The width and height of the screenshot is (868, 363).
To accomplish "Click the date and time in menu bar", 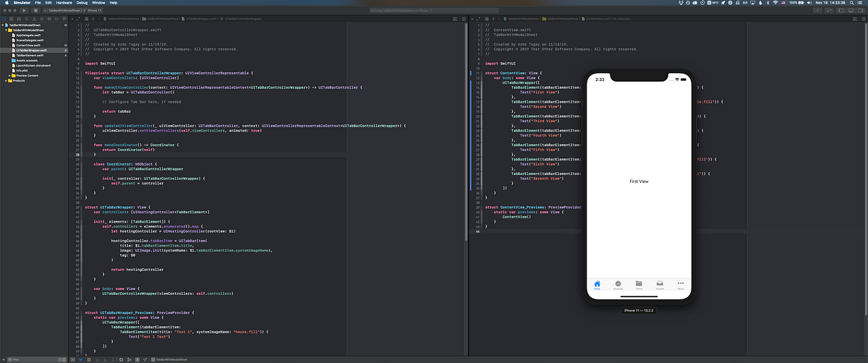I will click(x=830, y=3).
